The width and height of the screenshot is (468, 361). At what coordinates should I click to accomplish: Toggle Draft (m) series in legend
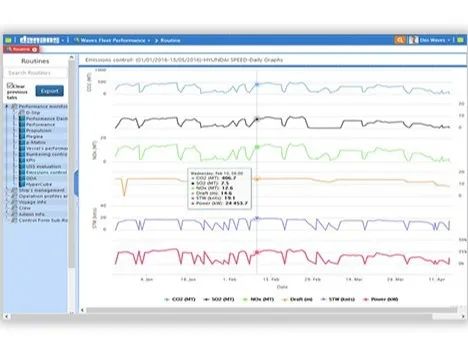point(297,299)
